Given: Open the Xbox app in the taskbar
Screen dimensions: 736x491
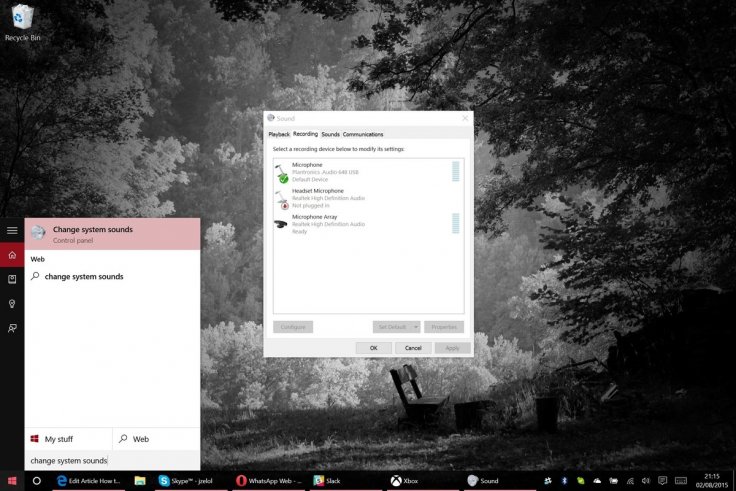Looking at the screenshot, I should click(x=406, y=481).
